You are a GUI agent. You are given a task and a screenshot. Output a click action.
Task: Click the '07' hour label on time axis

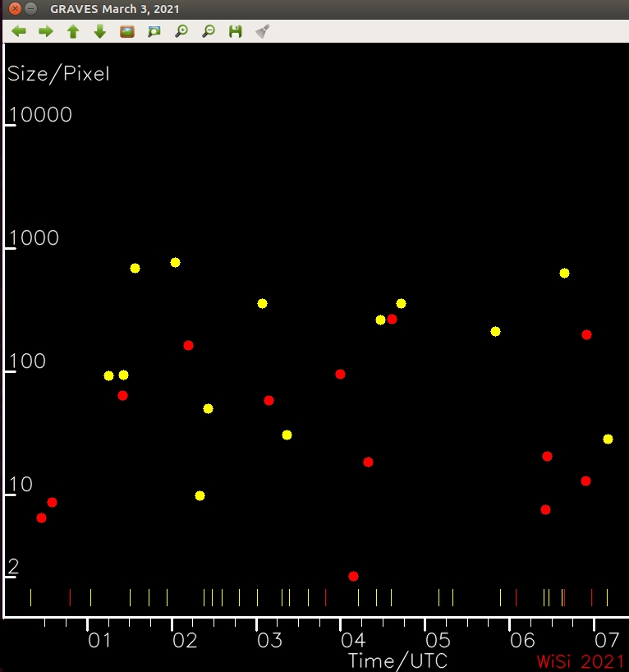607,641
